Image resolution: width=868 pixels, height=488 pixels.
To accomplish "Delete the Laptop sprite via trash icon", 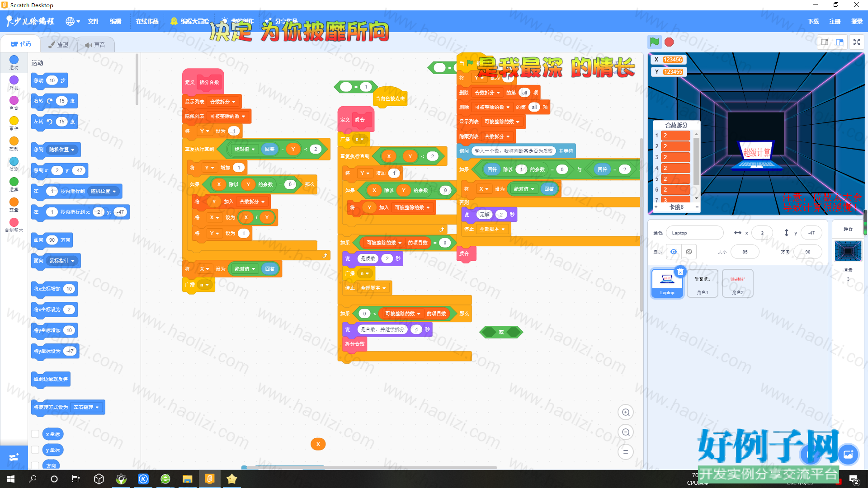I will point(680,272).
